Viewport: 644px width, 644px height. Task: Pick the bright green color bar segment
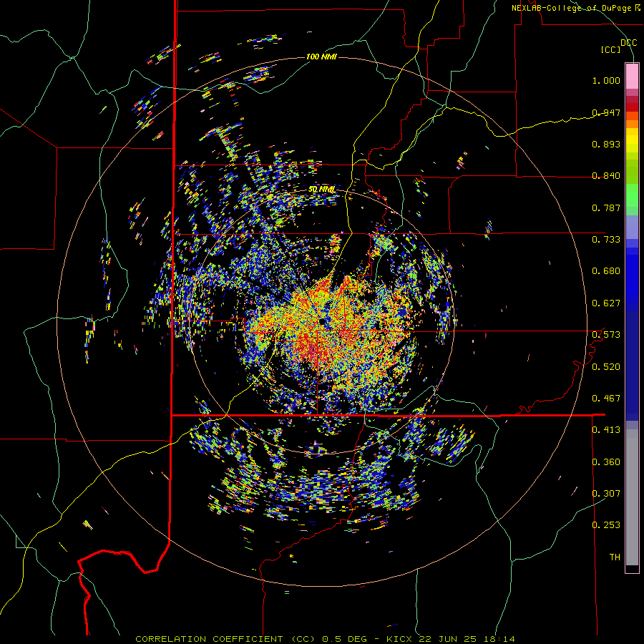point(632,195)
